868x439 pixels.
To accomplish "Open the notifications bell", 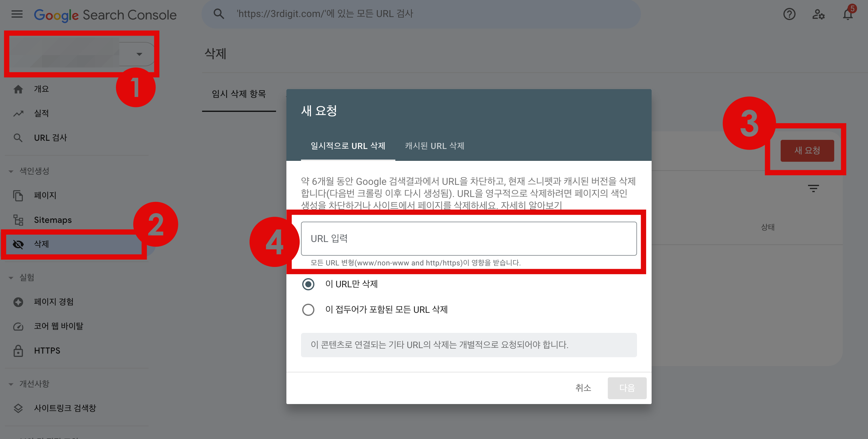I will (848, 14).
